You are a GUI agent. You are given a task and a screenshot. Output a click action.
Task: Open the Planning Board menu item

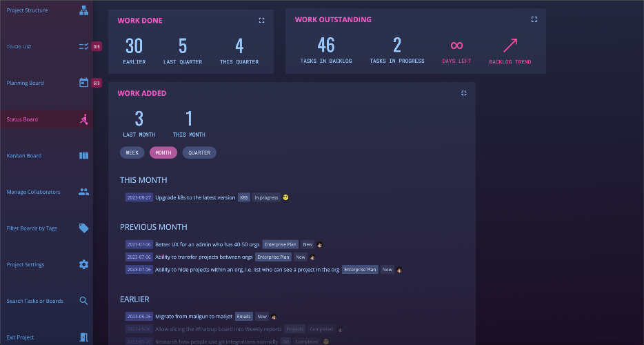[x=25, y=83]
